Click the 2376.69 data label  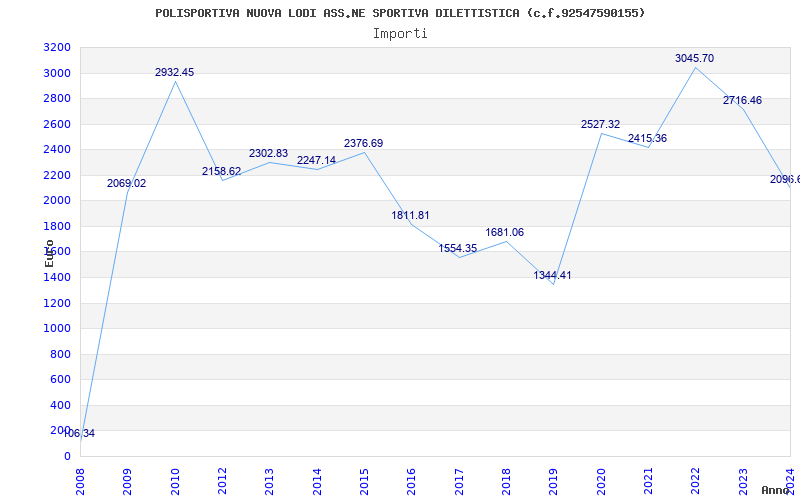(363, 143)
